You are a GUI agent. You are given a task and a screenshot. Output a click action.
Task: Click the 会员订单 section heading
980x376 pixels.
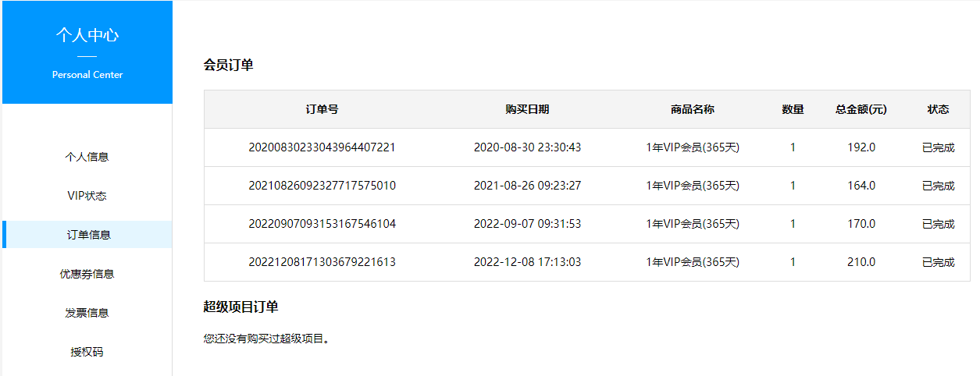[x=228, y=66]
